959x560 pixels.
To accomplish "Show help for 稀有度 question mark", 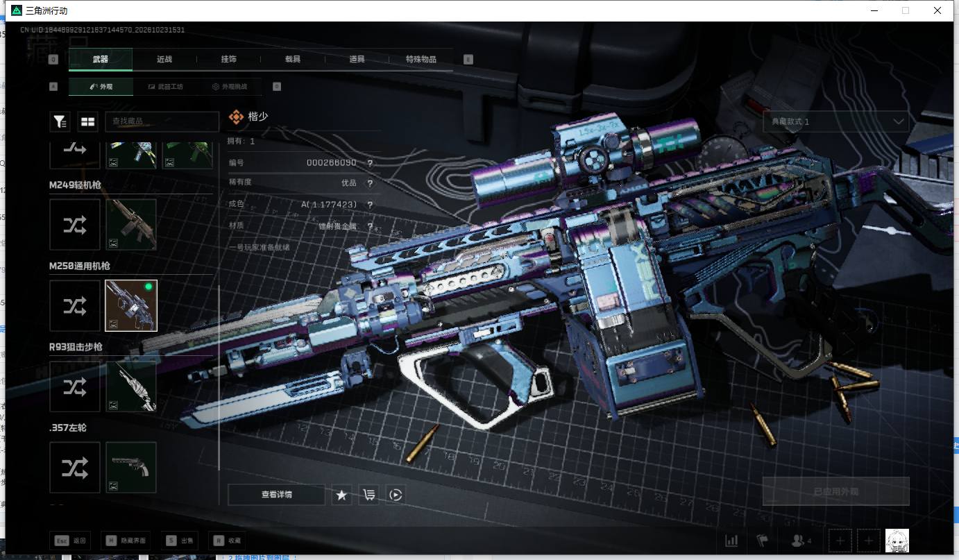I will click(370, 183).
